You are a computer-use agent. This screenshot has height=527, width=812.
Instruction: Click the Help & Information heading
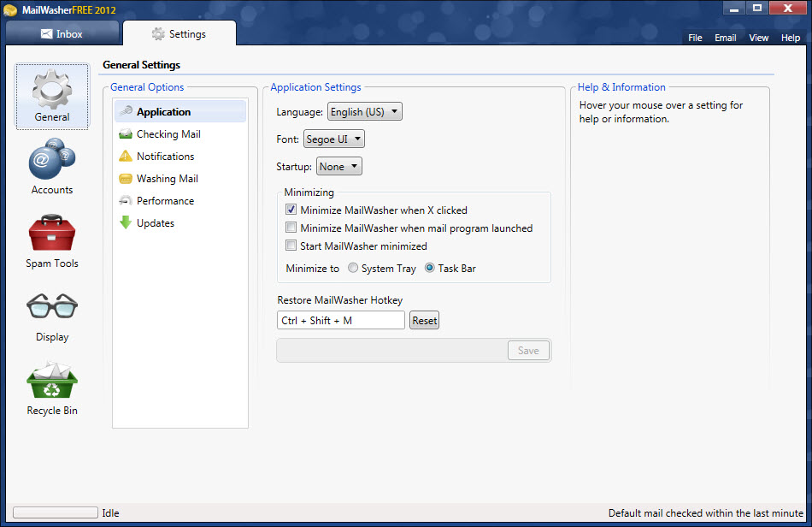(621, 87)
